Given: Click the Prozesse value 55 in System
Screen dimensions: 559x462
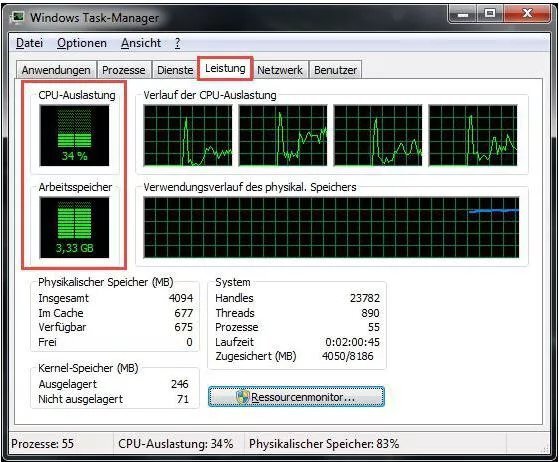Looking at the screenshot, I should [374, 327].
